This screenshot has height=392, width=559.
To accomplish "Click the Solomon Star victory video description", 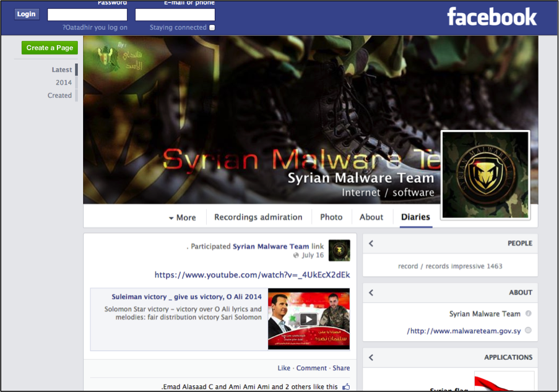I will coord(183,313).
